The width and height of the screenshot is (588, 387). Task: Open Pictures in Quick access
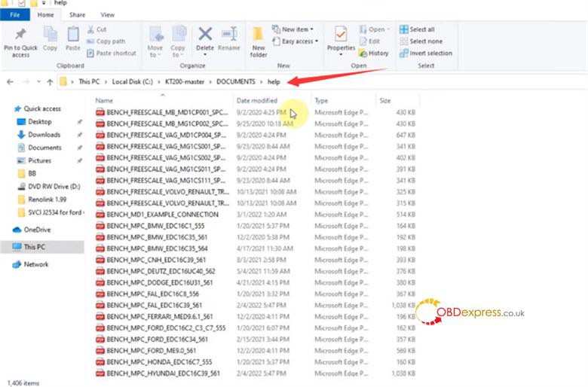click(x=35, y=160)
